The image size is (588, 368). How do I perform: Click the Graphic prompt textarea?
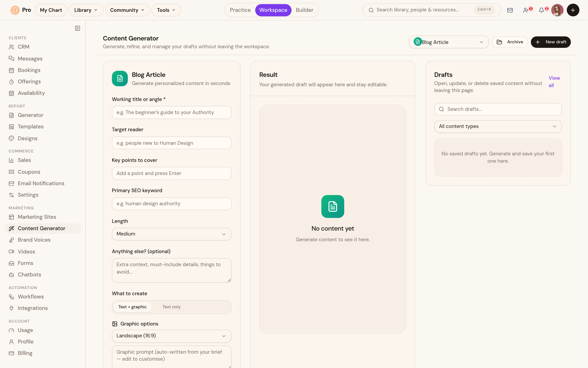click(x=171, y=357)
